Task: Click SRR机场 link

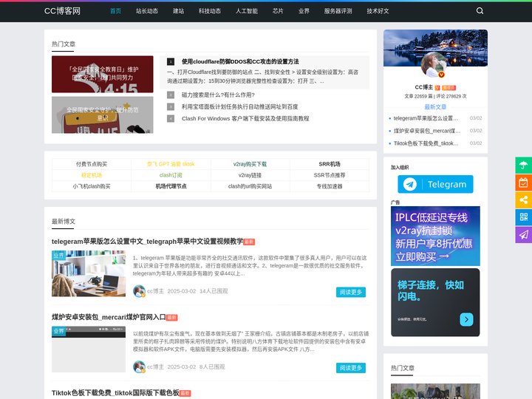Action: pyautogui.click(x=330, y=164)
